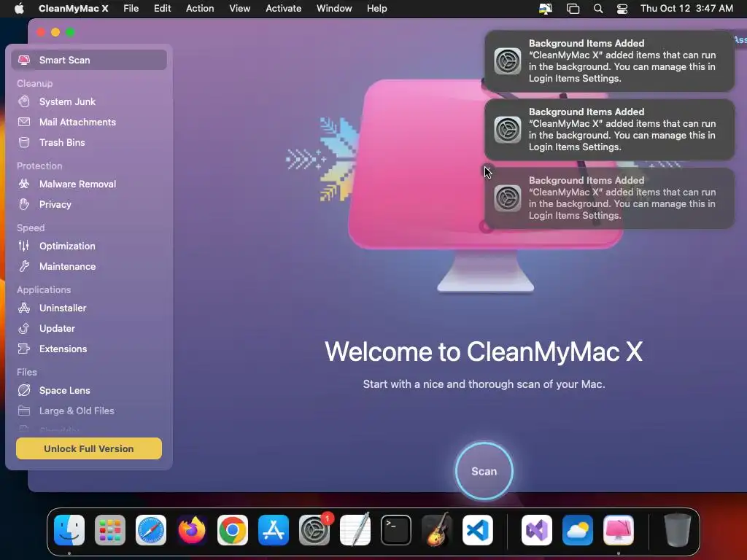Launch Safari from the dock

[x=151, y=530]
